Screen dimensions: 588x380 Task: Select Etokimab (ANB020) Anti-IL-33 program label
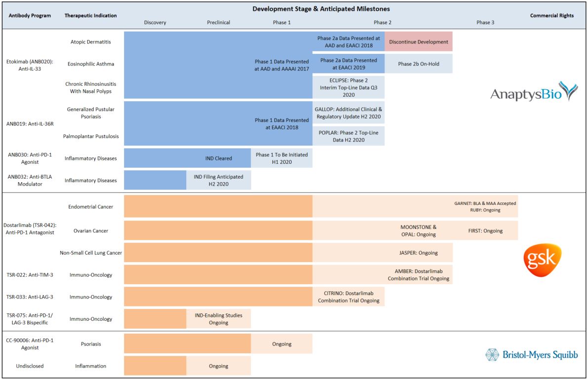[30, 65]
